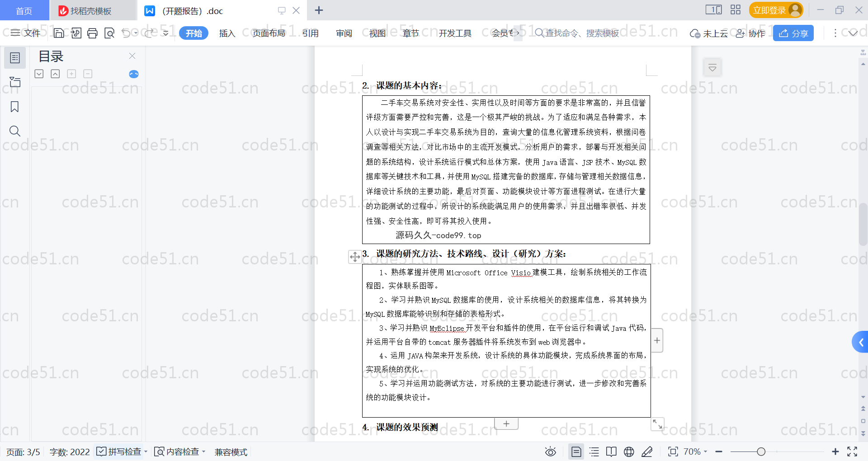868x461 pixels.
Task: Open spell check dropdown arrow
Action: click(x=146, y=452)
